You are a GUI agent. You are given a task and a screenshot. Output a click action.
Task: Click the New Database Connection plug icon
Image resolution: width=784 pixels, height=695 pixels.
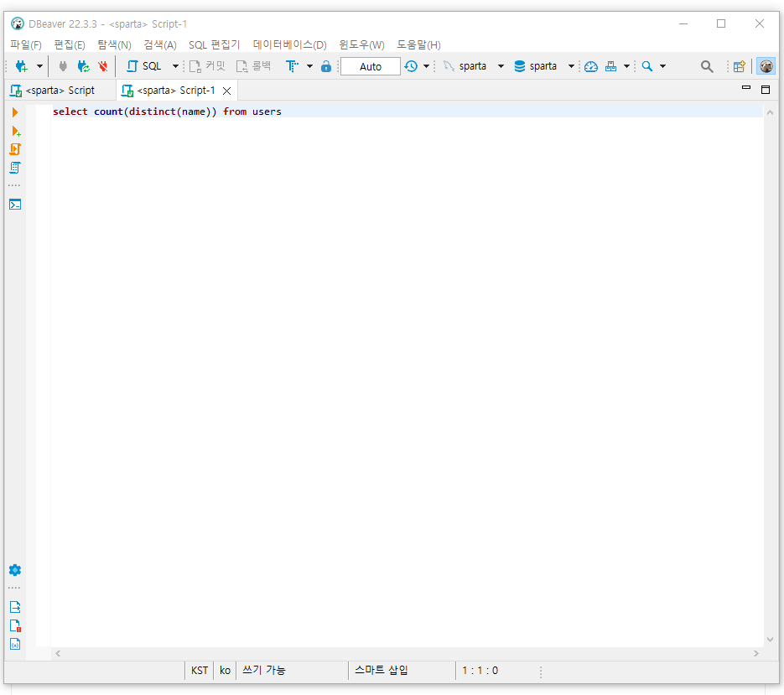(21, 66)
